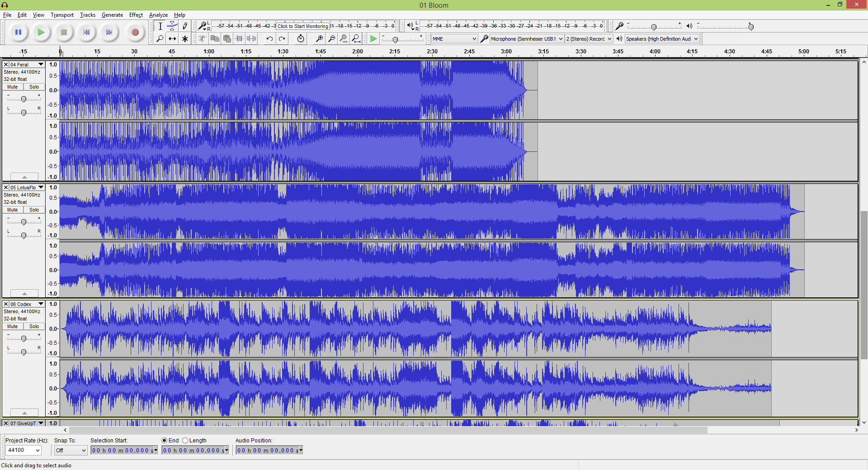This screenshot has width=868, height=470.
Task: Click the Selection Start time field
Action: tap(124, 450)
